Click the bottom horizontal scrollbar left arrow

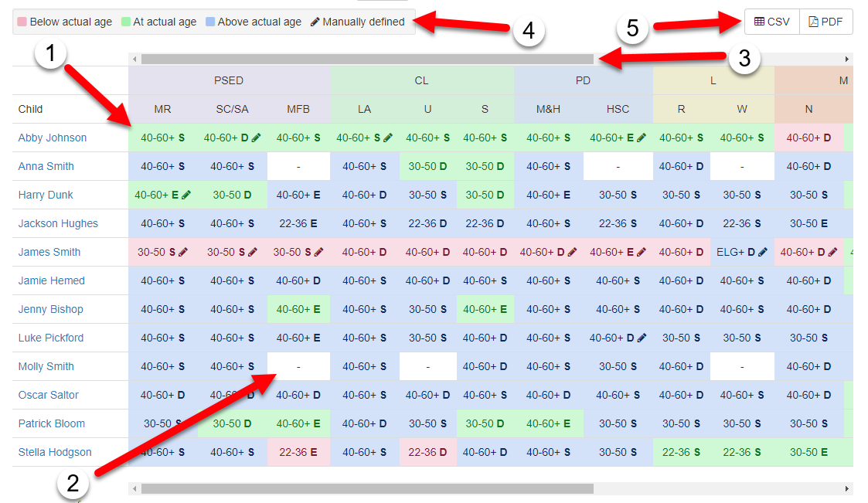tap(134, 488)
